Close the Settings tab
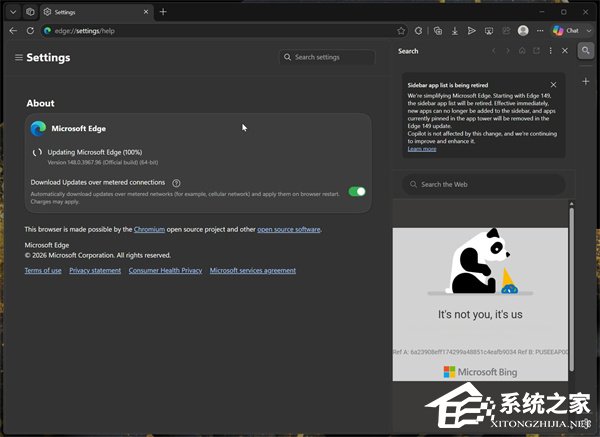The height and width of the screenshot is (437, 600). (x=146, y=12)
